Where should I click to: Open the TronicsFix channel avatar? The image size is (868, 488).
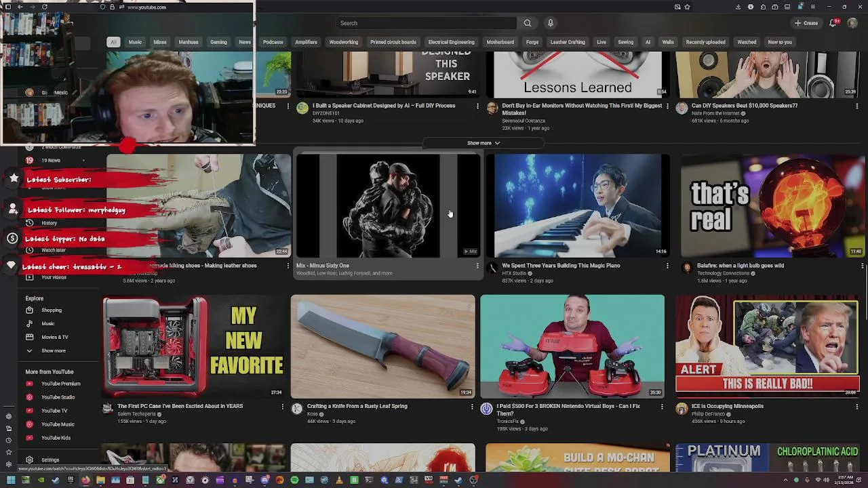pyautogui.click(x=486, y=408)
